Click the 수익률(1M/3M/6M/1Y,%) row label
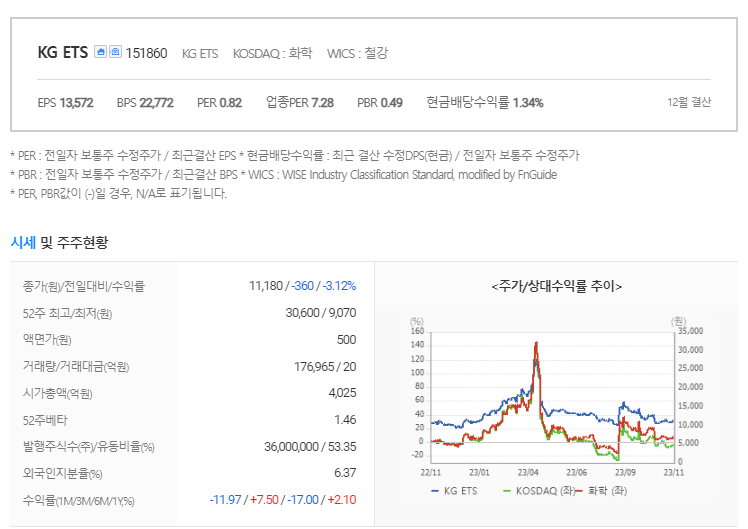Image resolution: width=748 pixels, height=529 pixels. (x=78, y=500)
